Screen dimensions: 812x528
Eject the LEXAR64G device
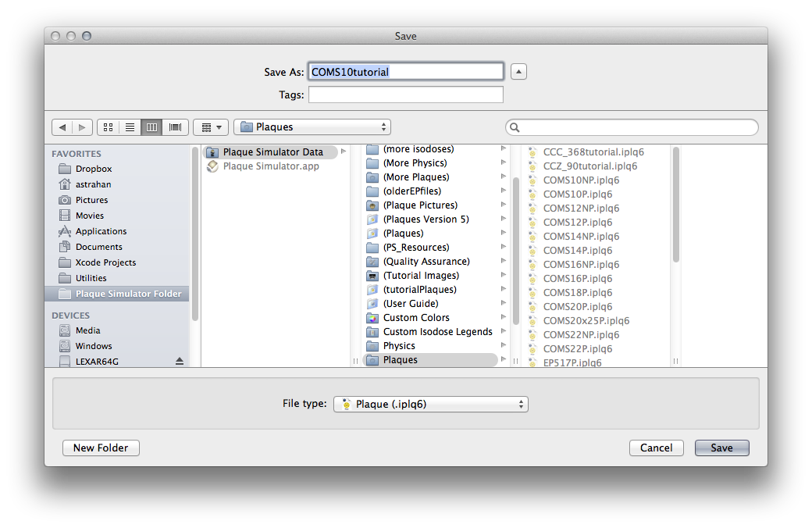coord(180,361)
